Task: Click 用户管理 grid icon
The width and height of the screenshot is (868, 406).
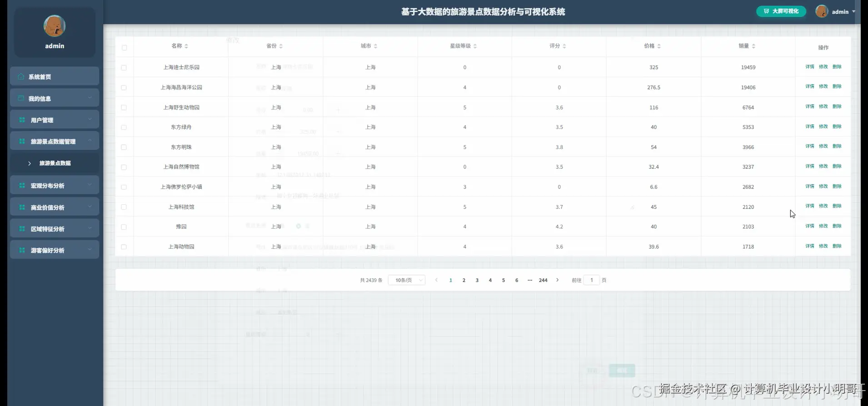Action: coord(22,120)
